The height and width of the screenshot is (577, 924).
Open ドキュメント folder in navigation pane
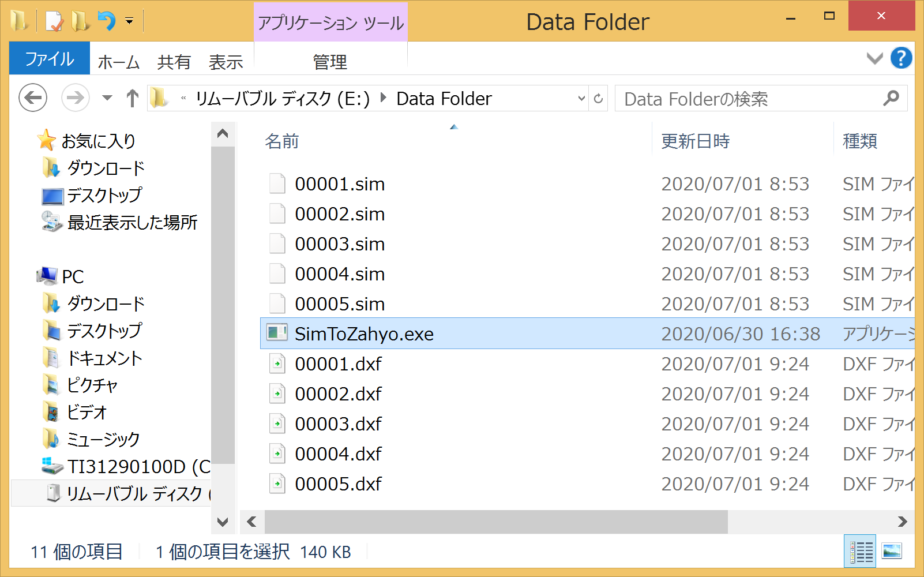click(x=104, y=358)
